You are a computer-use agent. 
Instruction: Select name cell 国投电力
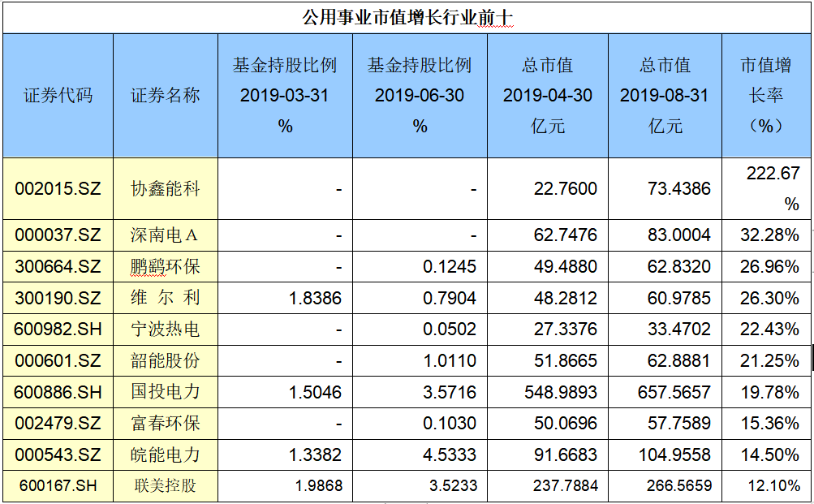coord(165,392)
